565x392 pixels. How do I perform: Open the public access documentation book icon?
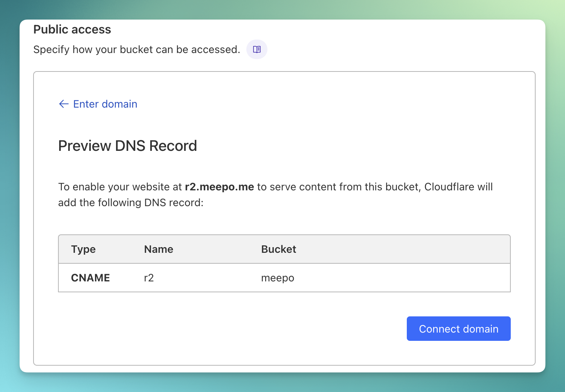click(x=257, y=49)
